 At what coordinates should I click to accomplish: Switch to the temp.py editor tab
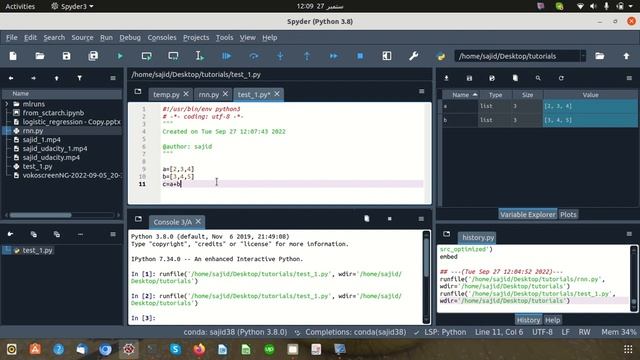point(166,94)
